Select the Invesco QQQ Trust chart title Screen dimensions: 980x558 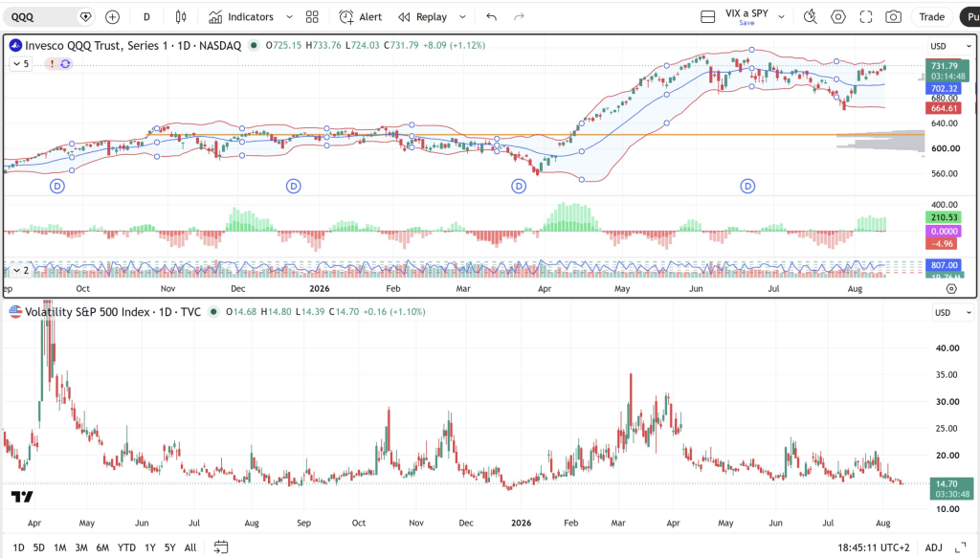click(133, 45)
